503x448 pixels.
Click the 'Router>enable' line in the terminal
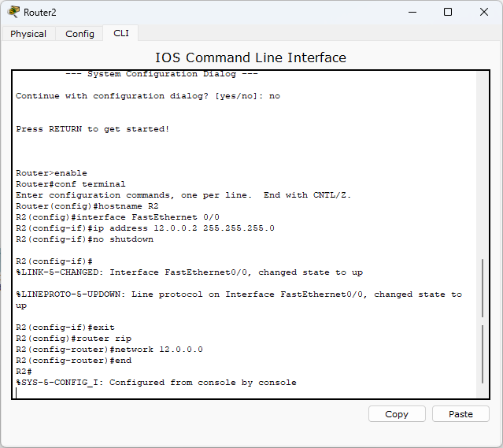(x=51, y=173)
